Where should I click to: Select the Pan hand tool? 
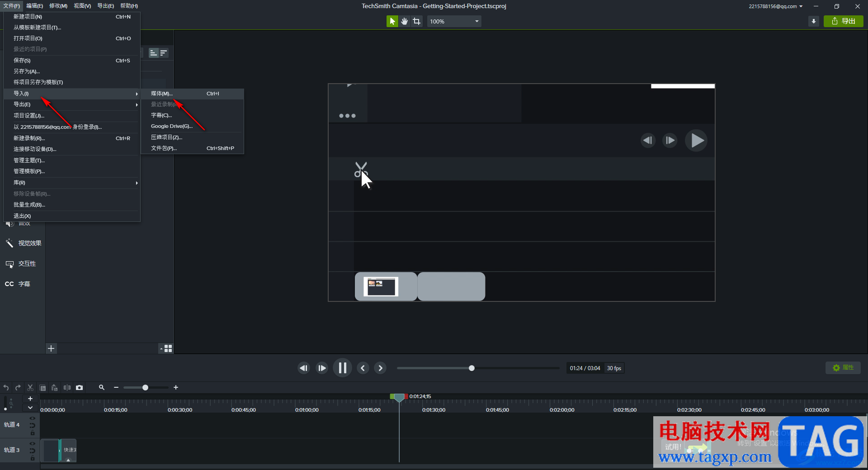pos(404,21)
